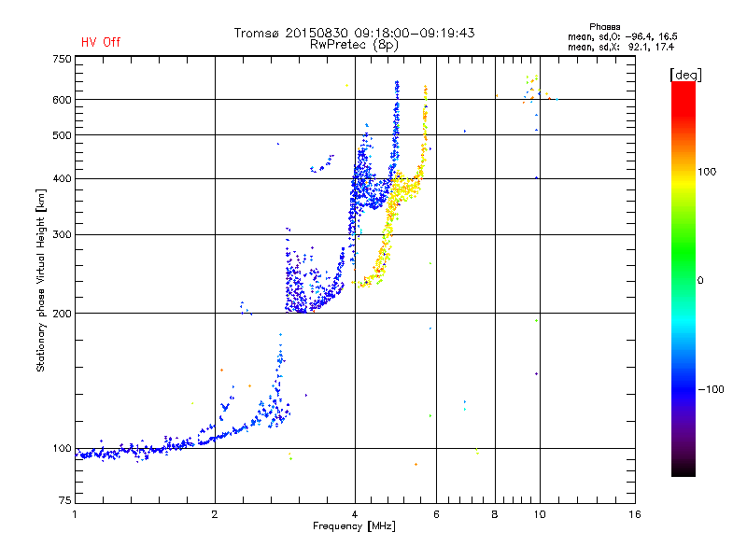Click the x-axis tick label "16"
This screenshot has height=560, width=747.
coord(635,514)
